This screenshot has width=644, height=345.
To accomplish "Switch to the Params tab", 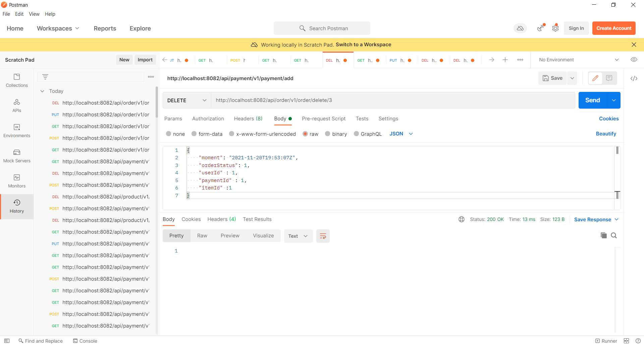I will point(173,119).
